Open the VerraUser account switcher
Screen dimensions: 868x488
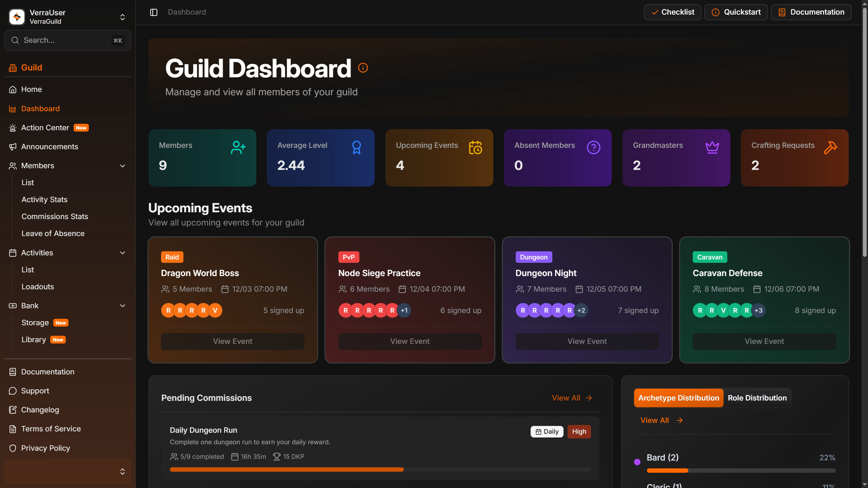pyautogui.click(x=122, y=17)
